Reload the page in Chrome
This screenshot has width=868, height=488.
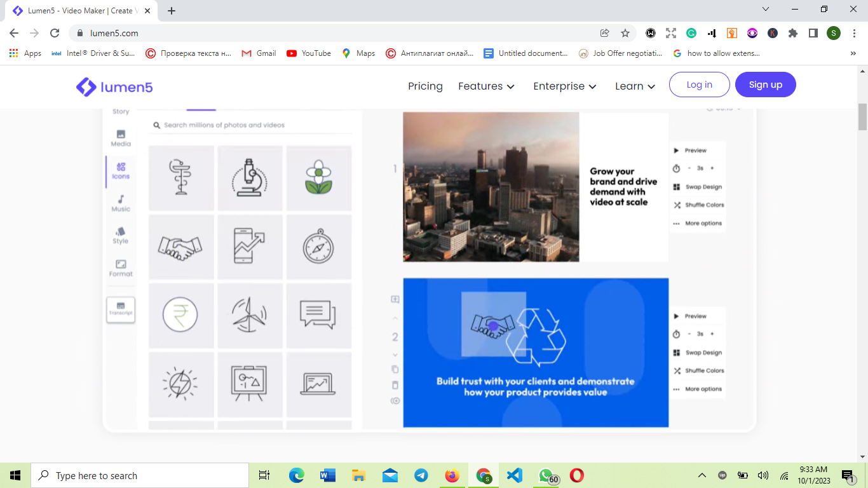pos(55,33)
